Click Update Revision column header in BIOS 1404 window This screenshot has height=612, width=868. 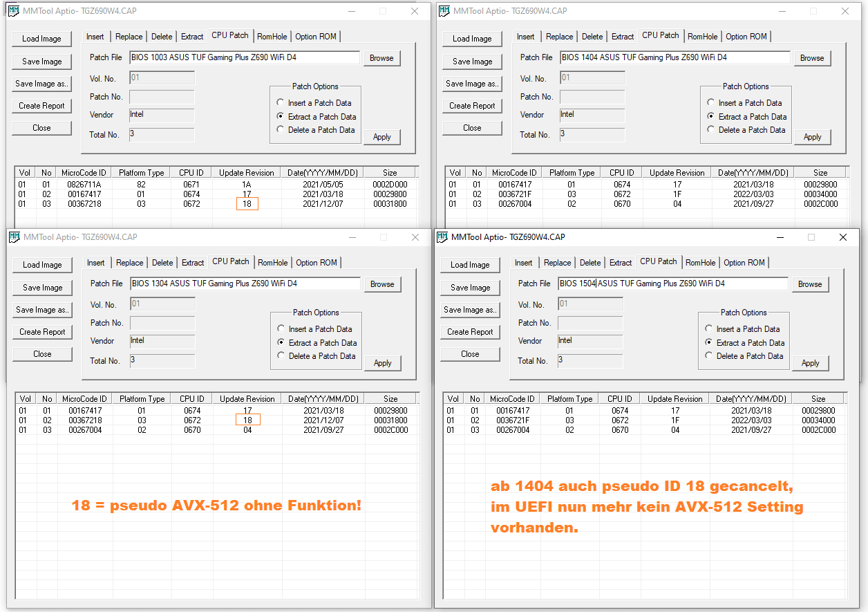[x=677, y=173]
